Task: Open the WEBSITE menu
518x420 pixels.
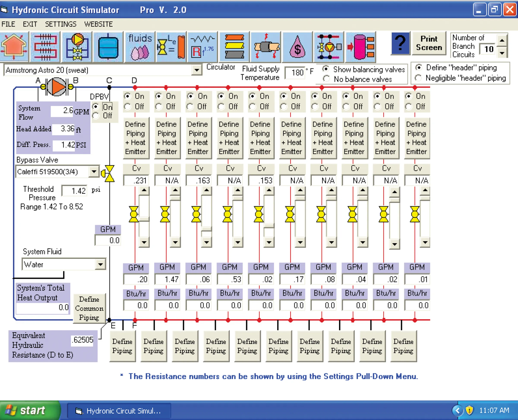Action: [98, 24]
